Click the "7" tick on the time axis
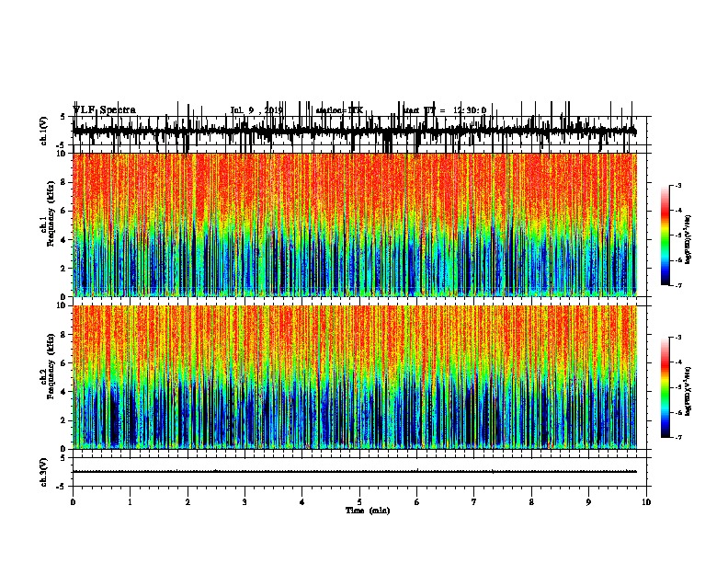Viewport: 728px width, 563px height. 474,502
